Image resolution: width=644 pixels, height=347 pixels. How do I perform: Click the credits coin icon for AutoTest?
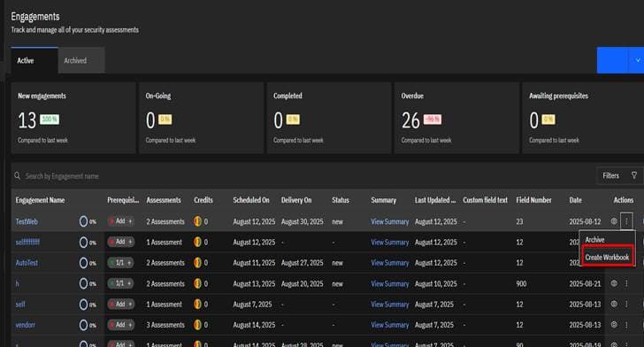pyautogui.click(x=197, y=262)
